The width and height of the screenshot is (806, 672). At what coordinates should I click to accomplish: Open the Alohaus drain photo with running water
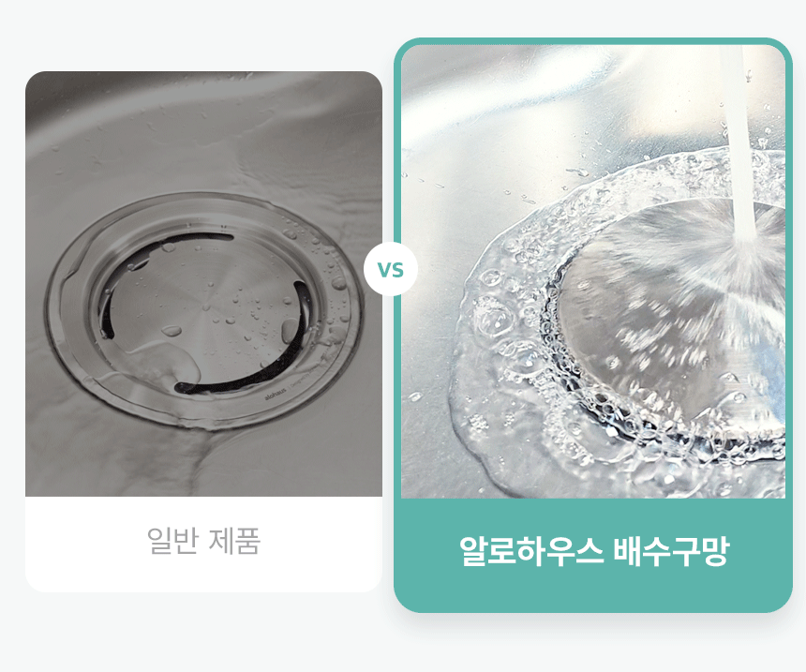tap(593, 272)
